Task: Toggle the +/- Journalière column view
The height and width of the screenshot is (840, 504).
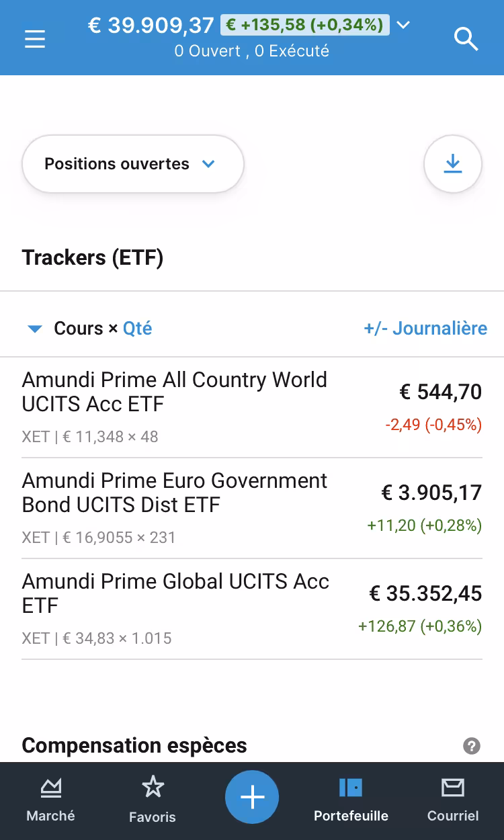Action: click(x=425, y=329)
